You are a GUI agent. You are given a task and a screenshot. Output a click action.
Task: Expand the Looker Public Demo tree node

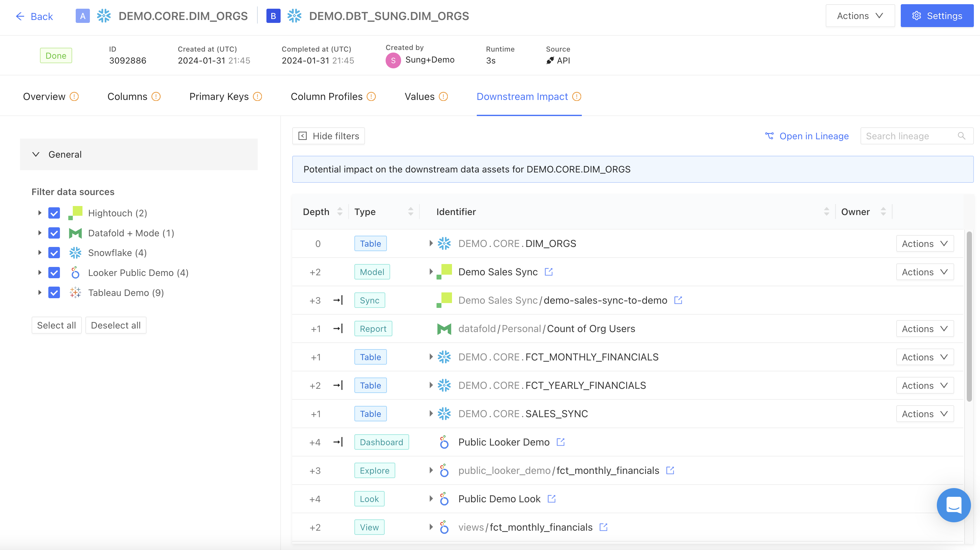coord(40,272)
